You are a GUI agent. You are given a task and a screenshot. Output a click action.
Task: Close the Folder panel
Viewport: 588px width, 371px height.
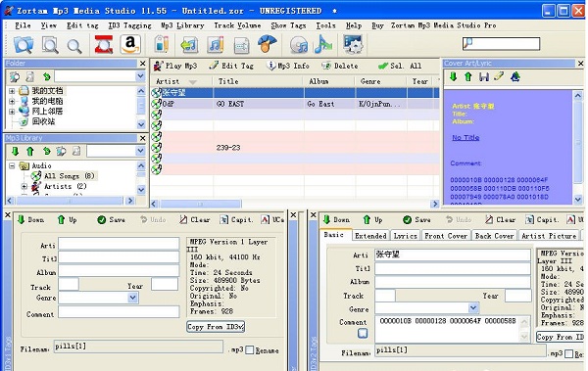click(x=142, y=64)
